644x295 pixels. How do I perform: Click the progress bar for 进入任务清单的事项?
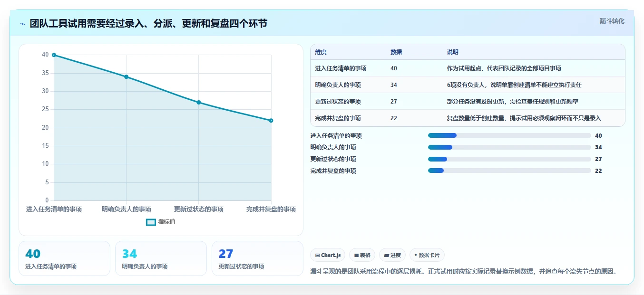pos(509,136)
